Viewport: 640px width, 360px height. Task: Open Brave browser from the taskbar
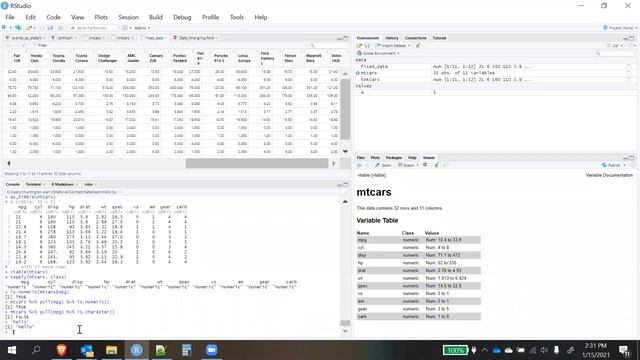pyautogui.click(x=62, y=350)
